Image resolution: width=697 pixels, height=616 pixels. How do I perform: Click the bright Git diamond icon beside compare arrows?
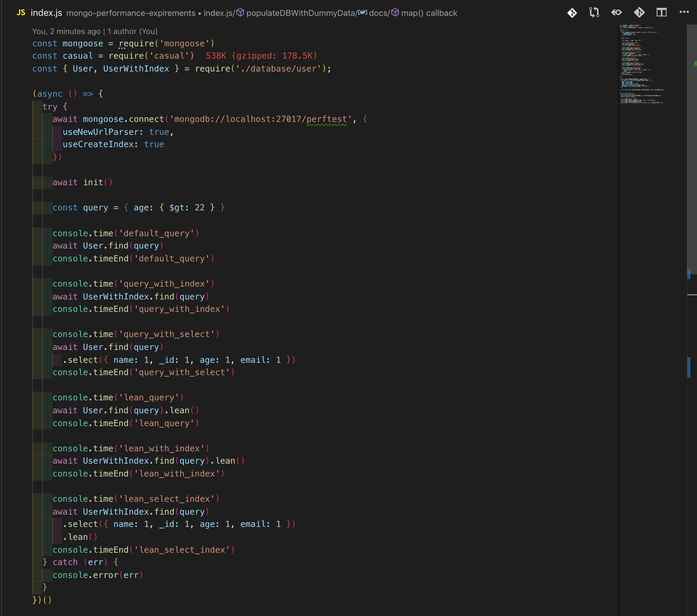tap(572, 13)
